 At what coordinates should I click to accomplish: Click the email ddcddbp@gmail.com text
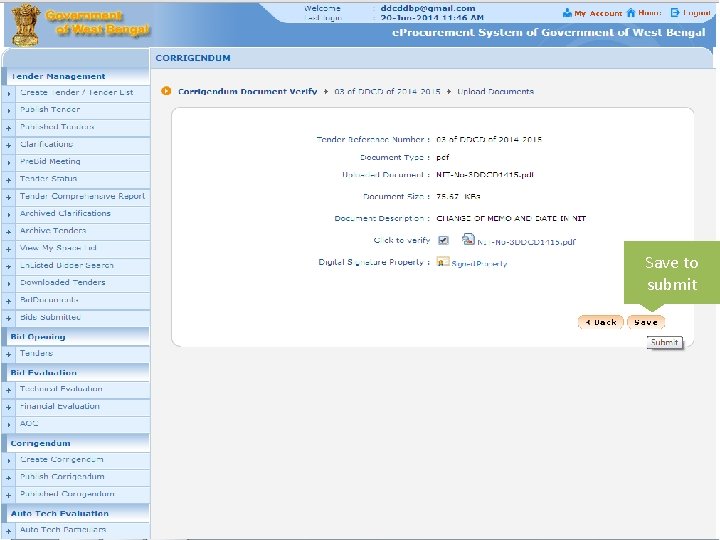428,8
